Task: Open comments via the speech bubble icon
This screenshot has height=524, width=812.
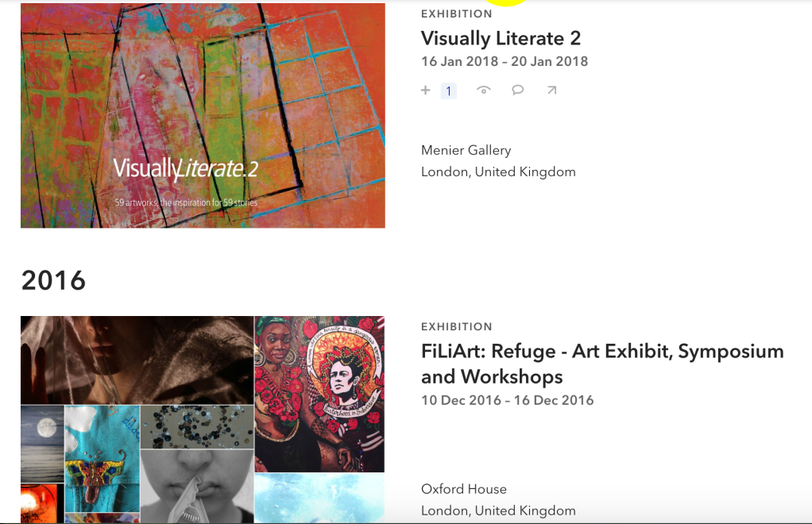Action: [x=517, y=91]
